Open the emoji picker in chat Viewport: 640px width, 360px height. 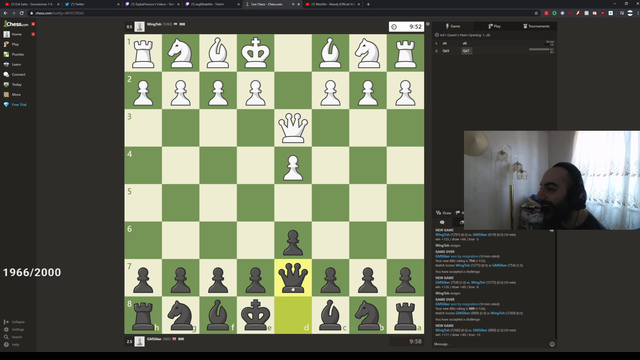552,344
